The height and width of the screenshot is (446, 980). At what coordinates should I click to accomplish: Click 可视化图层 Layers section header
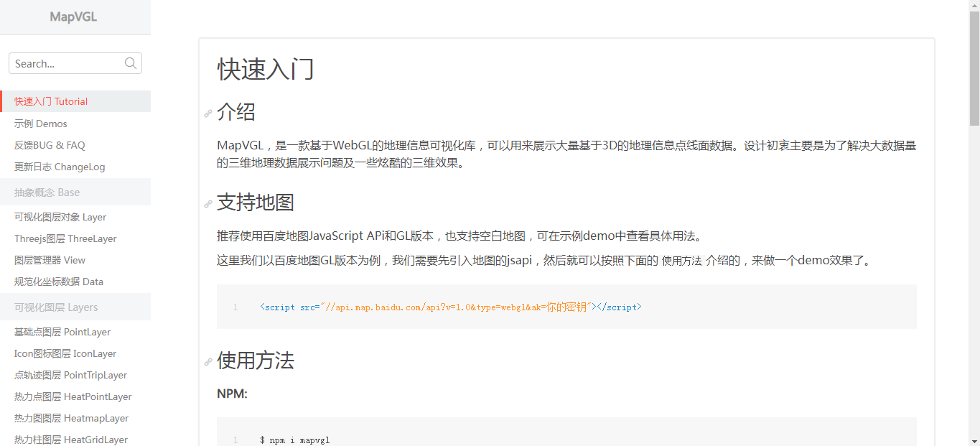coord(75,307)
